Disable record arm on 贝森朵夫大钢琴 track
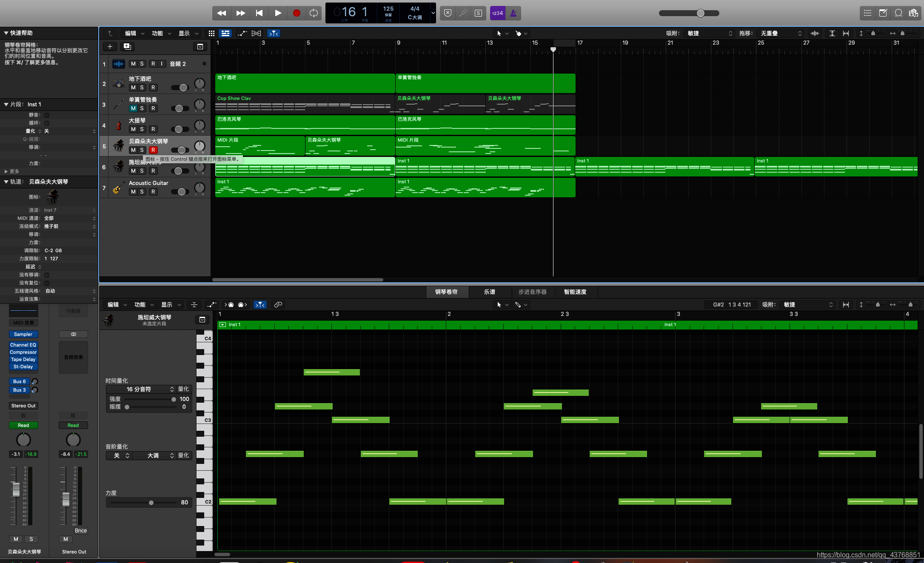Viewport: 924px width, 563px height. point(153,150)
